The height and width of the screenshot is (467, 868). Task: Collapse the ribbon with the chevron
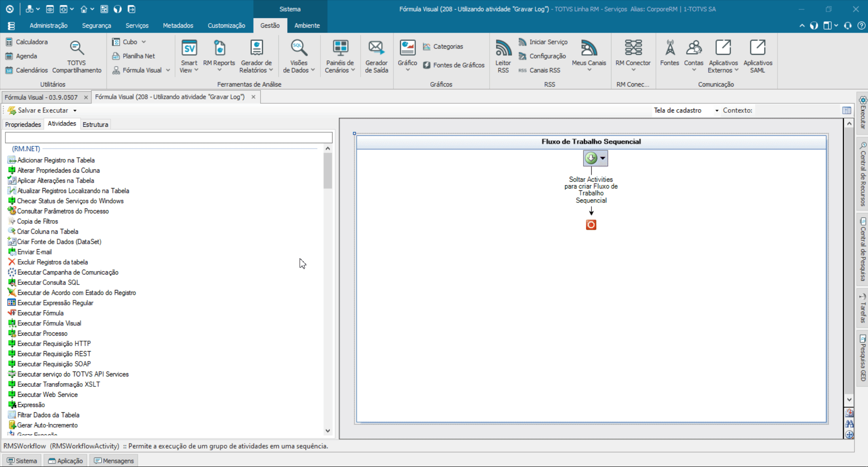point(802,26)
